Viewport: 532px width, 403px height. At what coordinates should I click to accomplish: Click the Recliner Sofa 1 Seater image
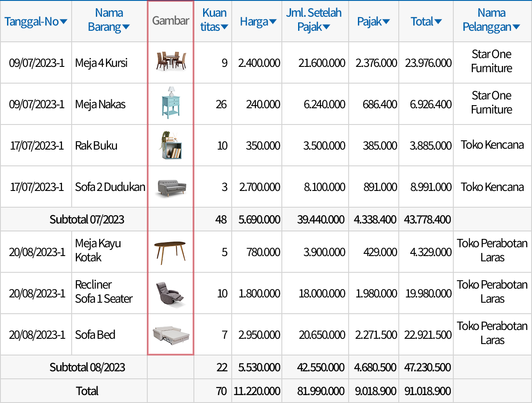(170, 293)
